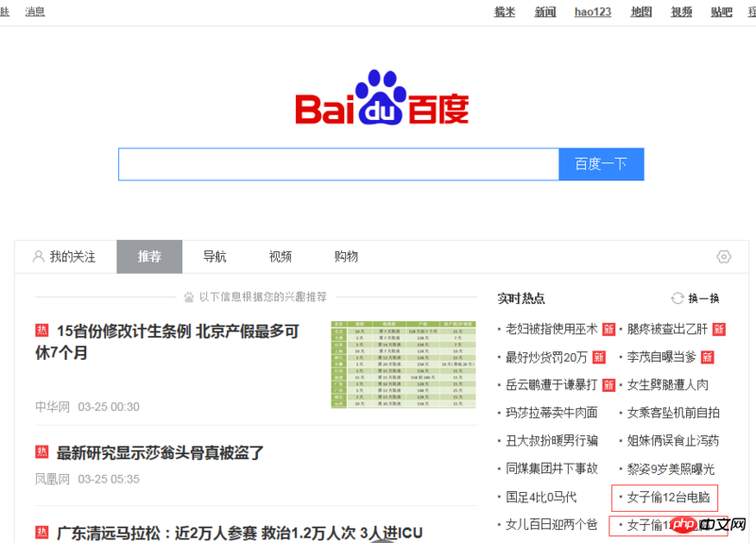Open the 糯米 top navigation link

pos(505,11)
